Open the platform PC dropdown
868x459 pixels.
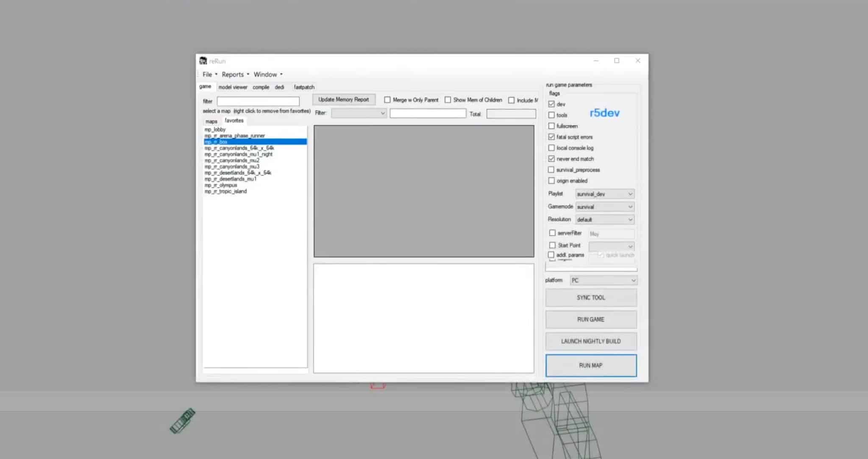(603, 280)
